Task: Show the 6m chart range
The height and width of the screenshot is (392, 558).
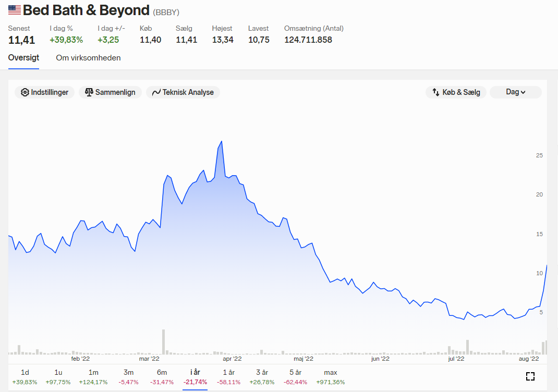Action: (162, 377)
